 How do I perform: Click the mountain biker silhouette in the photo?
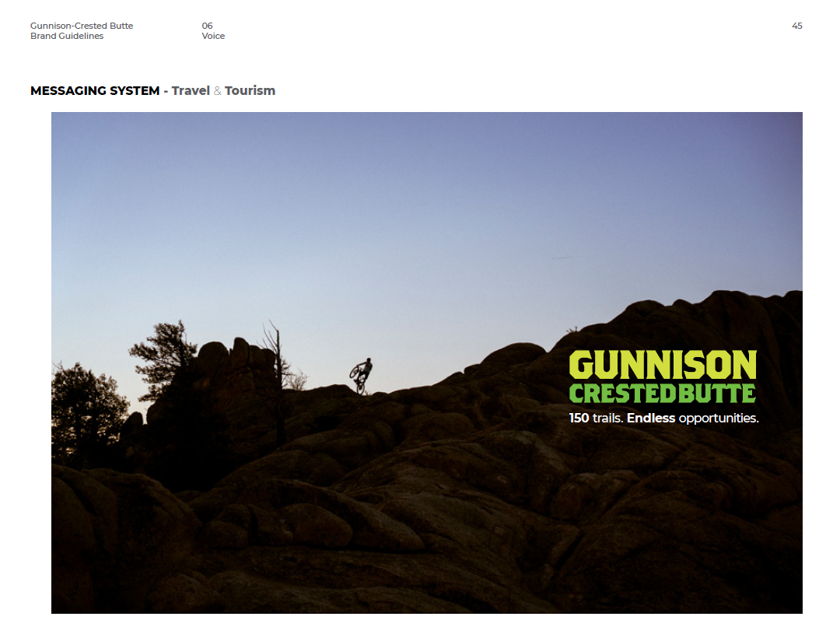(361, 376)
